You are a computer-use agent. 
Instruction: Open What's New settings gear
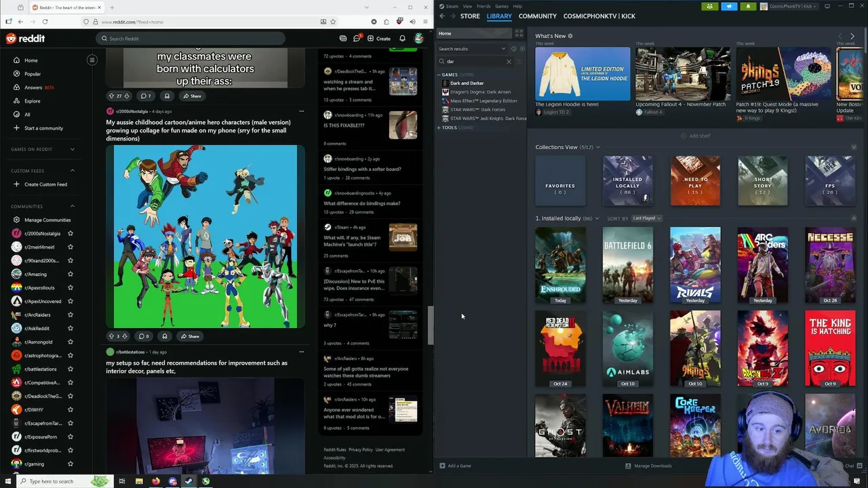click(570, 36)
